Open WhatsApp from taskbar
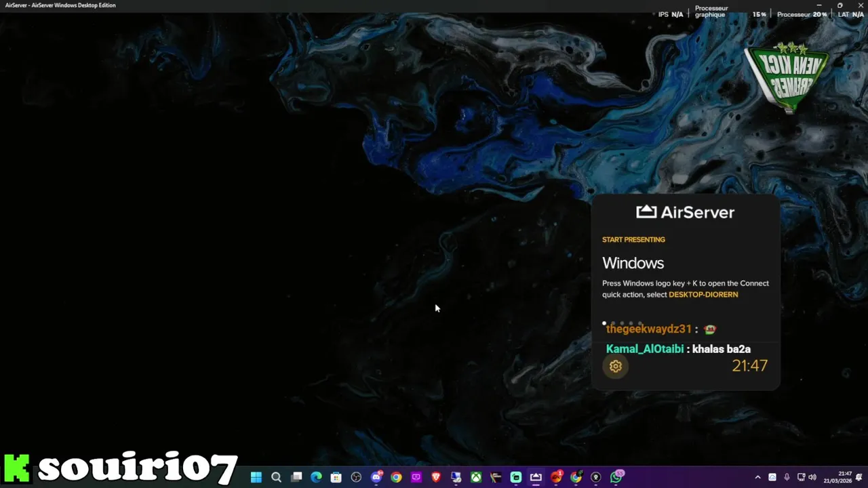This screenshot has width=868, height=488. tap(616, 478)
